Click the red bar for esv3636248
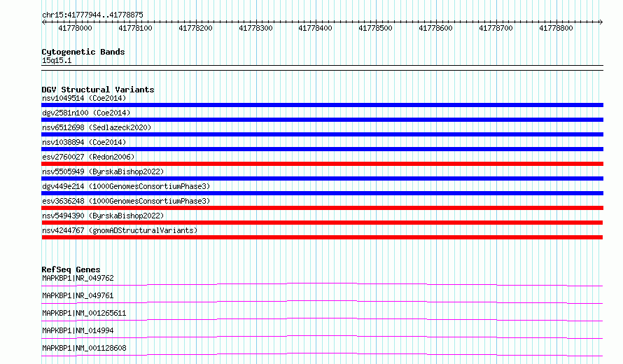The image size is (623, 364). point(322,208)
